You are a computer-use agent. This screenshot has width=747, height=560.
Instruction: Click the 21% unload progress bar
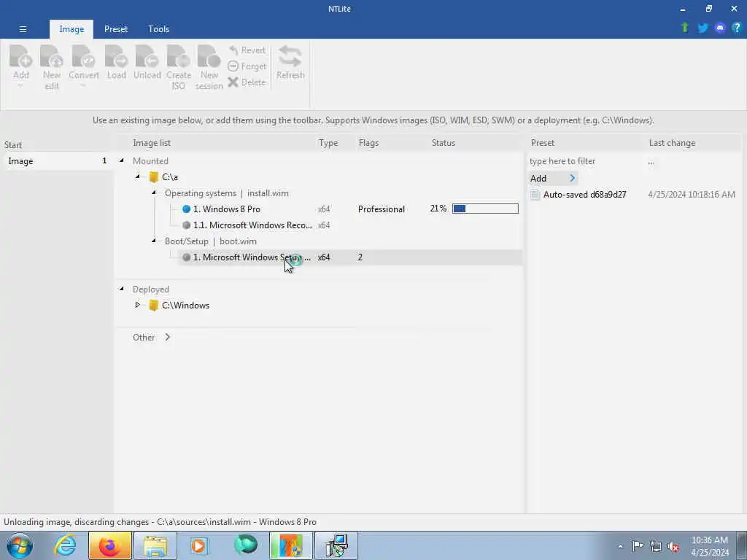(485, 209)
